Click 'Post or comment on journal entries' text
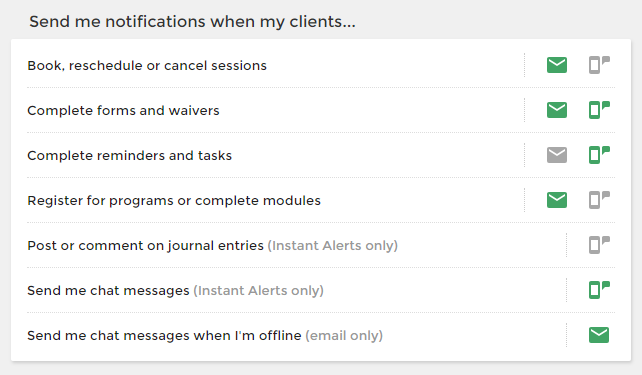This screenshot has height=375, width=642. click(145, 246)
